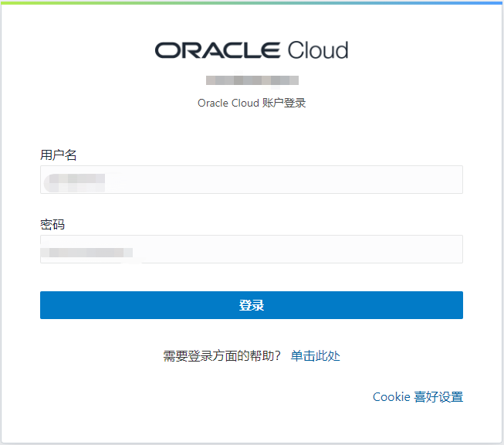Image resolution: width=504 pixels, height=445 pixels.
Task: Focus the 用户名 input field
Action: 252,179
